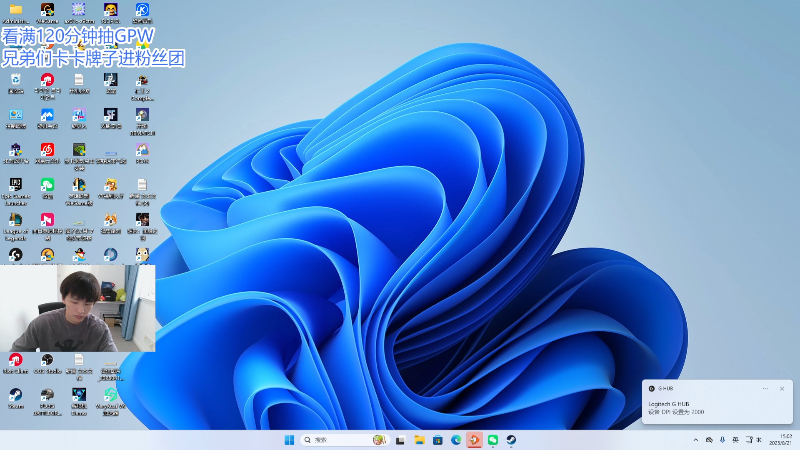This screenshot has height=450, width=800.
Task: Switch the 英 input method indicator
Action: (735, 440)
